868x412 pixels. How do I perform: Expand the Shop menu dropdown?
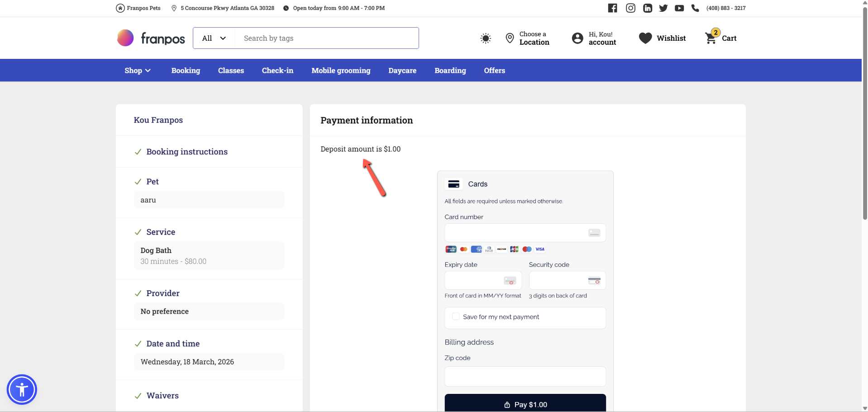138,71
